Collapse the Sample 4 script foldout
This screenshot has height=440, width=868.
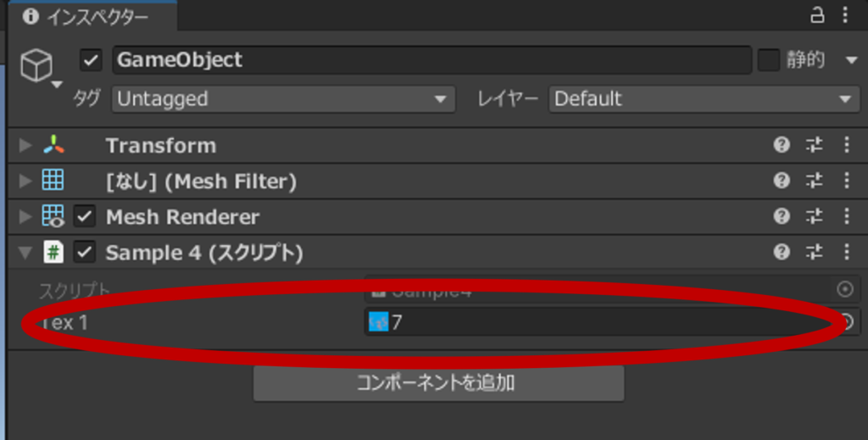25,253
